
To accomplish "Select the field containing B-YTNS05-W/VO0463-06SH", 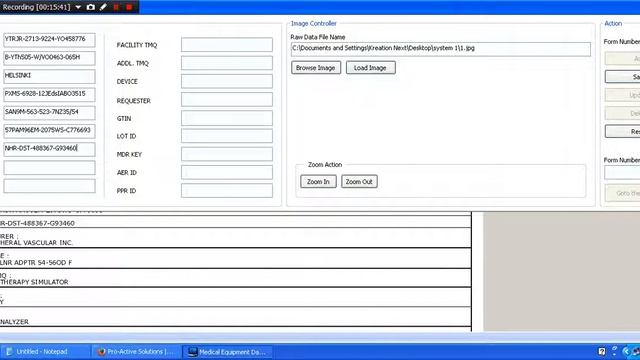I will 49,58.
